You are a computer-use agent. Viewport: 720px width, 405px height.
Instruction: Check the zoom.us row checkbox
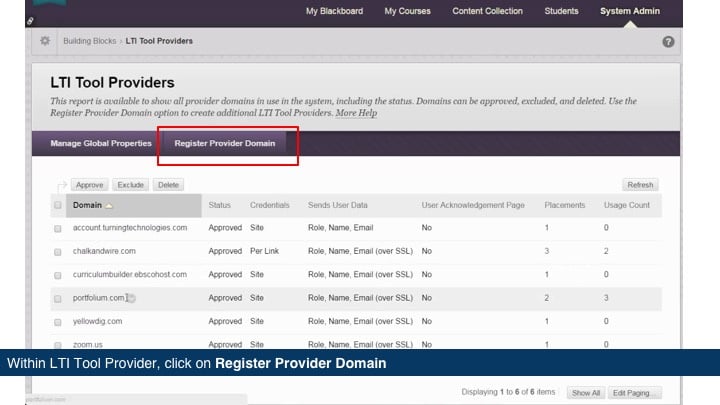point(57,345)
